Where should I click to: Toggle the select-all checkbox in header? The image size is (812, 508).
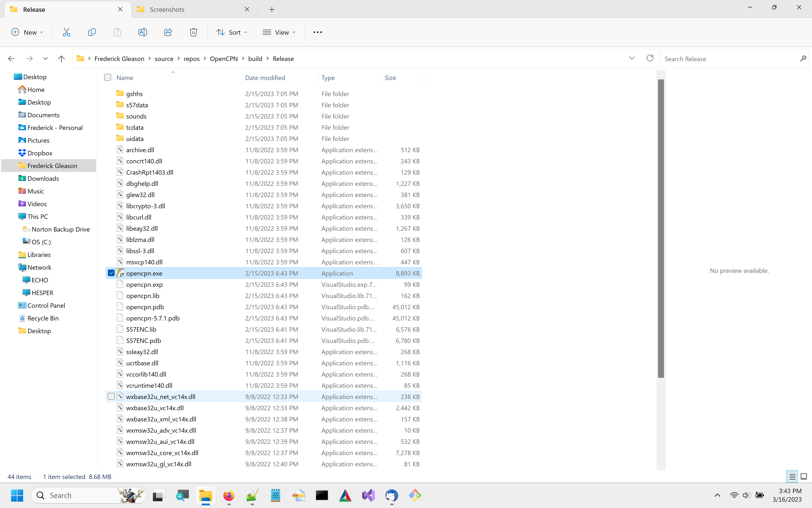107,78
